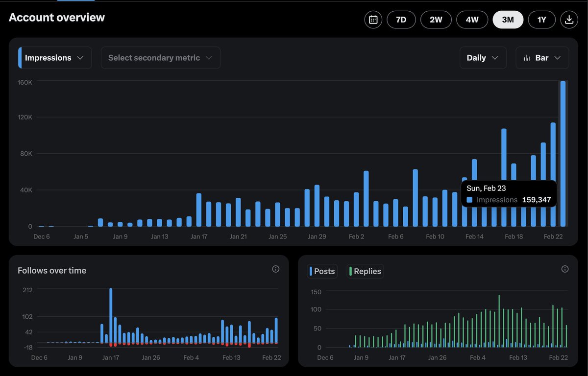
Task: Click the Feb 2 impressions axis label
Action: coord(356,236)
